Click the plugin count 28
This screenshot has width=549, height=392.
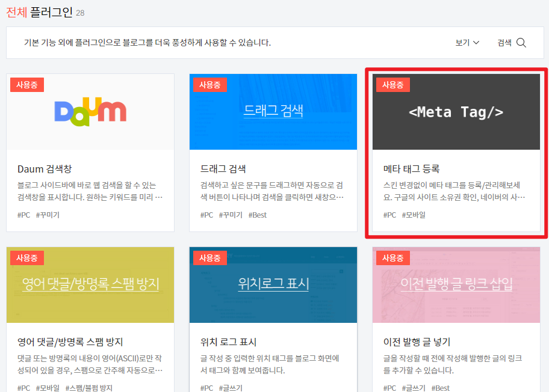click(80, 13)
